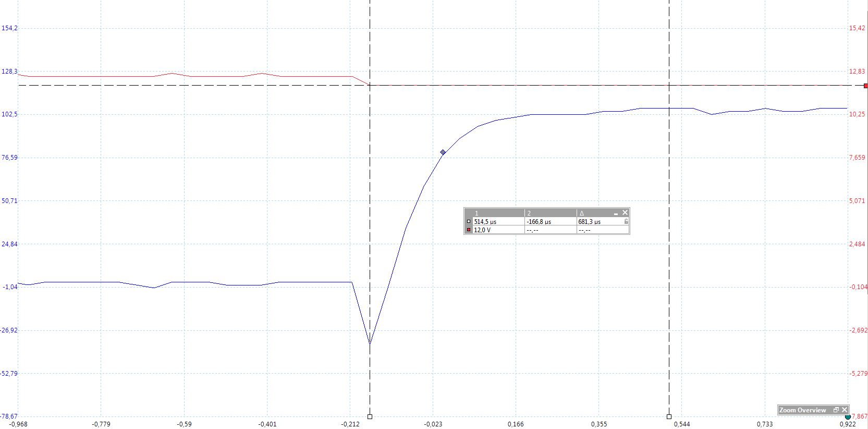
Task: Select the left time ruler handle
Action: click(370, 416)
